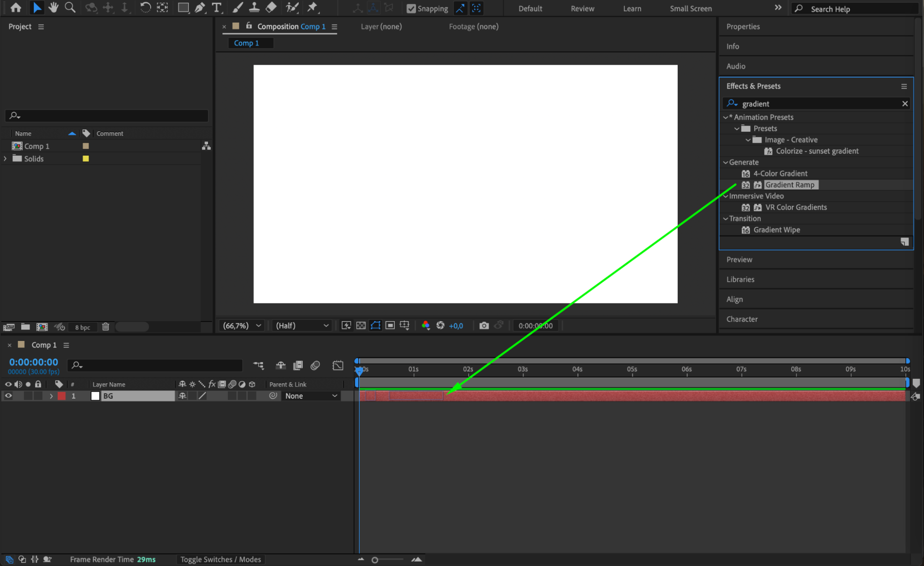Click the snapshot camera icon
Image resolution: width=924 pixels, height=566 pixels.
pyautogui.click(x=483, y=326)
